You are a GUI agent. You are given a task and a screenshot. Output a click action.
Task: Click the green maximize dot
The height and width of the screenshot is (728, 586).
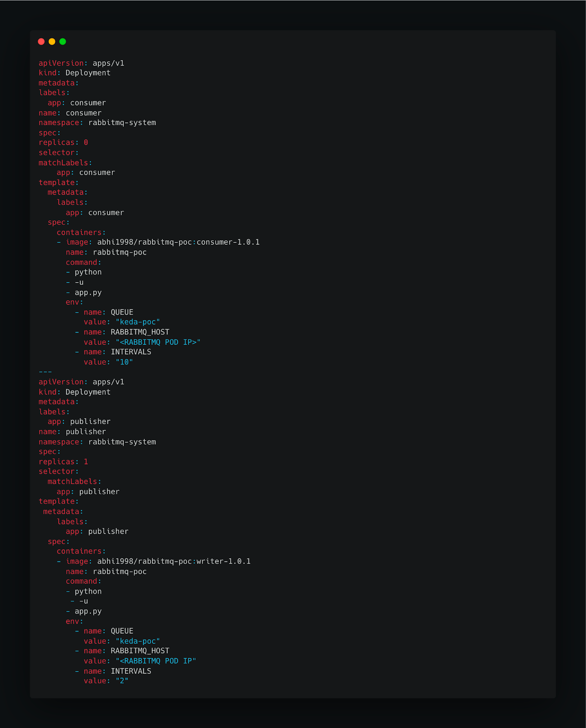63,41
